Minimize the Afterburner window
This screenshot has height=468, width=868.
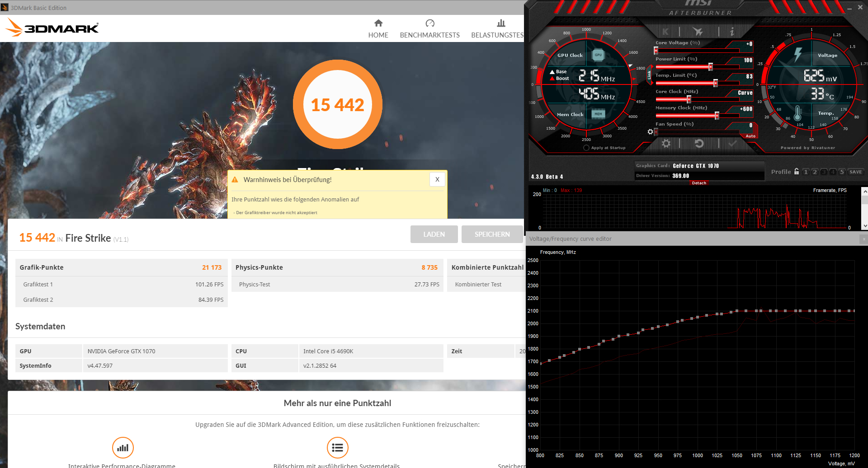pyautogui.click(x=849, y=8)
